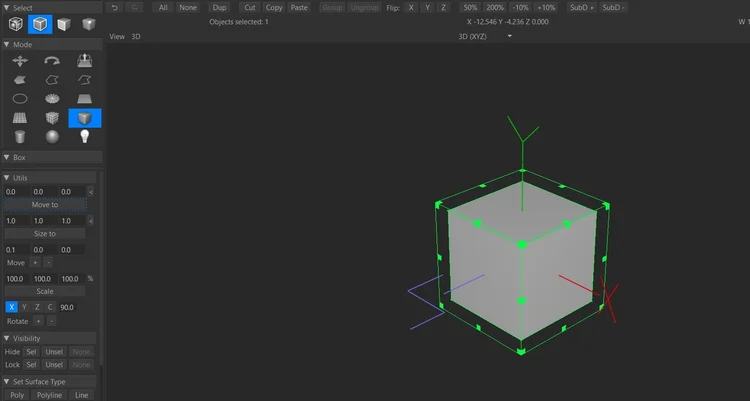The height and width of the screenshot is (401, 750).
Task: Click the Ungroup button
Action: [364, 8]
